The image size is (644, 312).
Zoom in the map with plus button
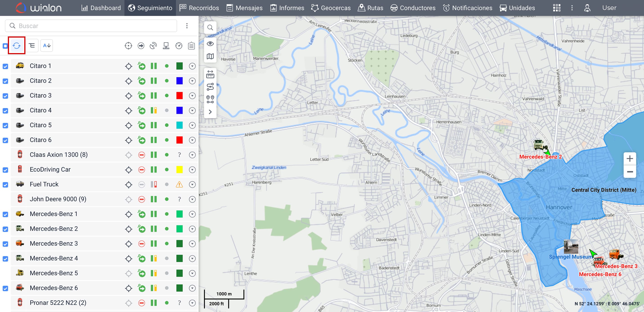pos(630,159)
